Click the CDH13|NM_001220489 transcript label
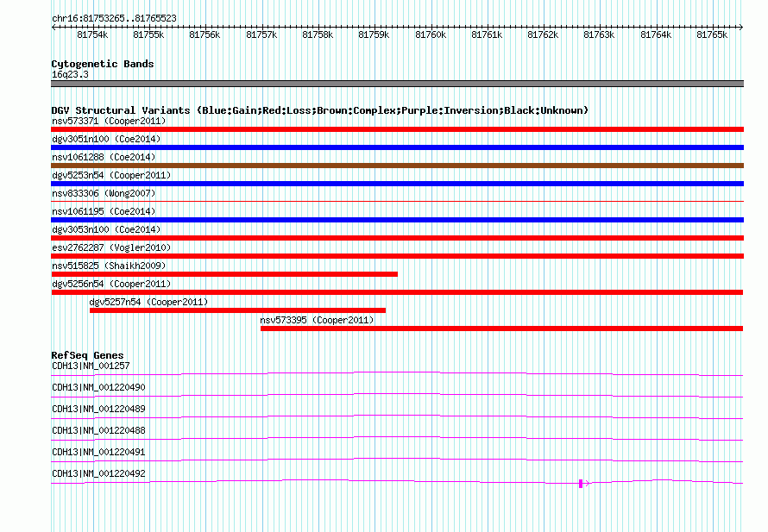The height and width of the screenshot is (532, 768). (x=98, y=409)
